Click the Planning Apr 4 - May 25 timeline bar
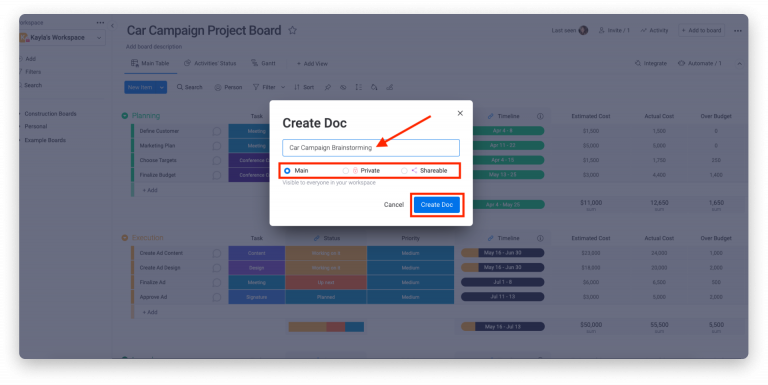768x385 pixels. click(x=503, y=204)
